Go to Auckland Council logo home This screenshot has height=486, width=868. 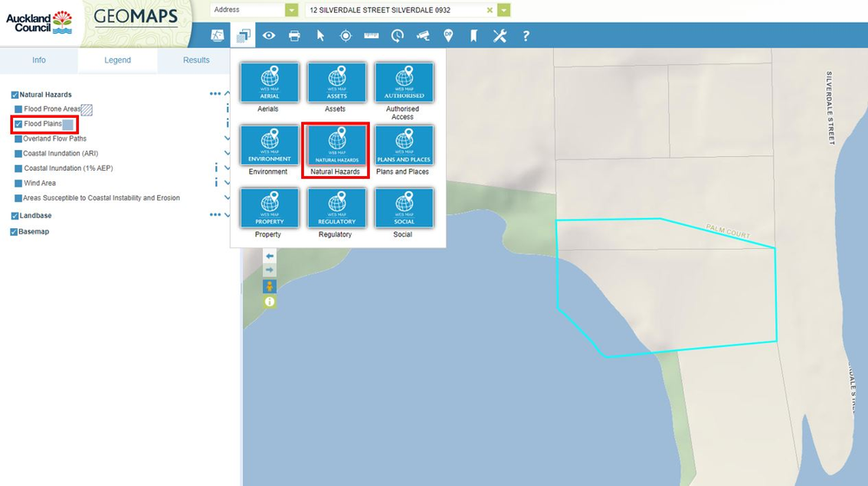point(39,23)
